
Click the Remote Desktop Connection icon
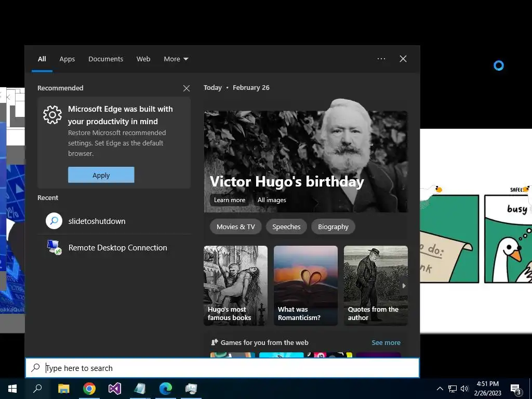54,247
